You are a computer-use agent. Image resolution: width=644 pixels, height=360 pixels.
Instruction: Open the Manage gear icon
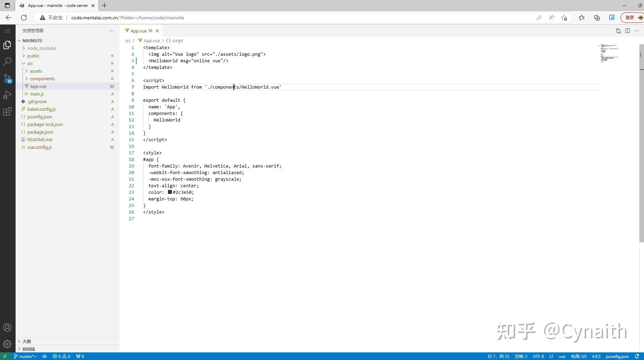click(7, 344)
